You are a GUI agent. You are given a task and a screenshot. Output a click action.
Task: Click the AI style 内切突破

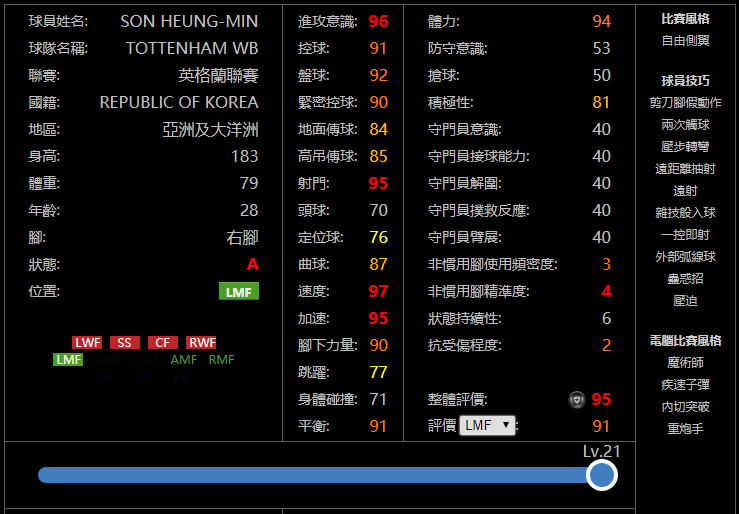click(x=686, y=407)
